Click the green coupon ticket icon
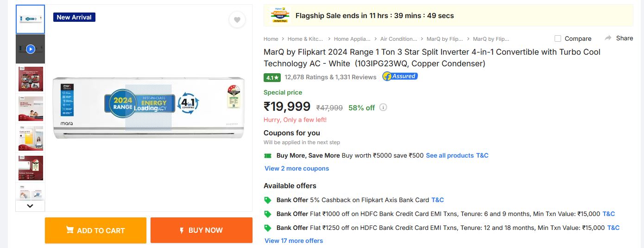 click(267, 156)
